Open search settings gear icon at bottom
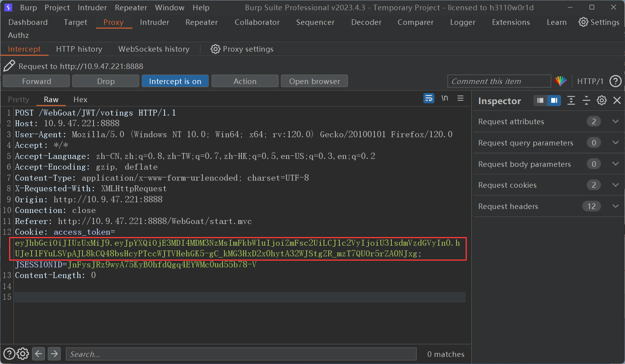The image size is (625, 364). (x=23, y=354)
